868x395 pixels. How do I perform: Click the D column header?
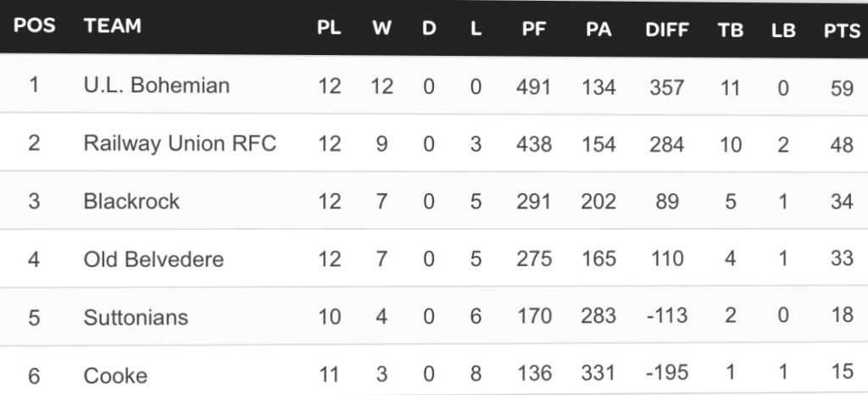point(429,28)
